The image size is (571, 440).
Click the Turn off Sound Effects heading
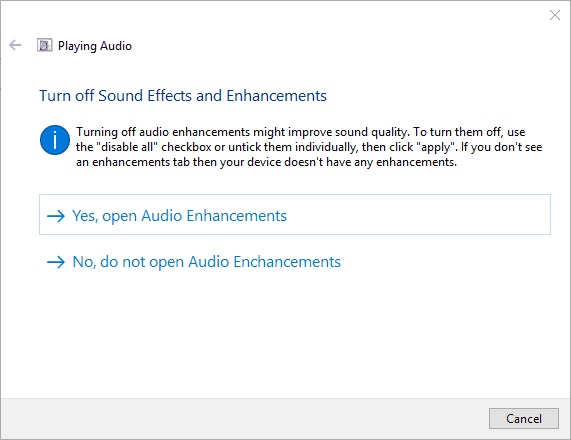point(183,96)
